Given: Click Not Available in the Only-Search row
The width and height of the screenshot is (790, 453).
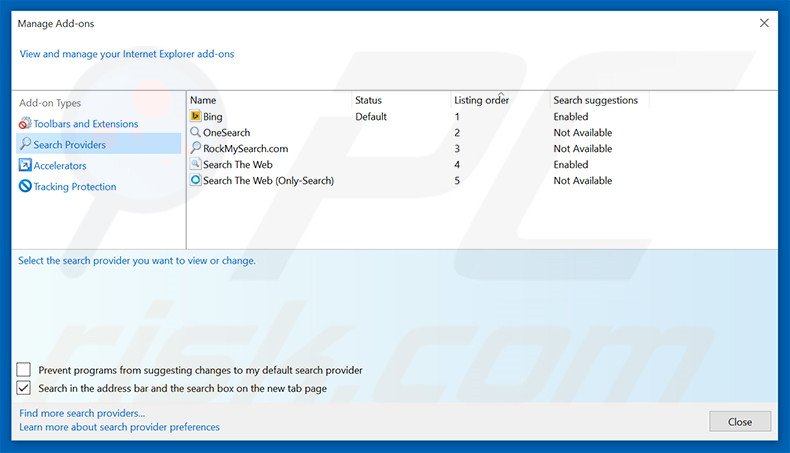Looking at the screenshot, I should tap(583, 180).
